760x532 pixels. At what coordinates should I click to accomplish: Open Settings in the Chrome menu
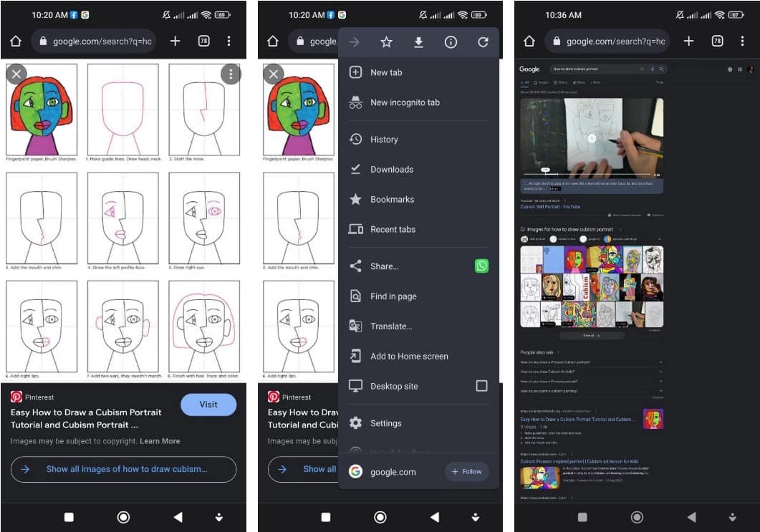point(419,423)
